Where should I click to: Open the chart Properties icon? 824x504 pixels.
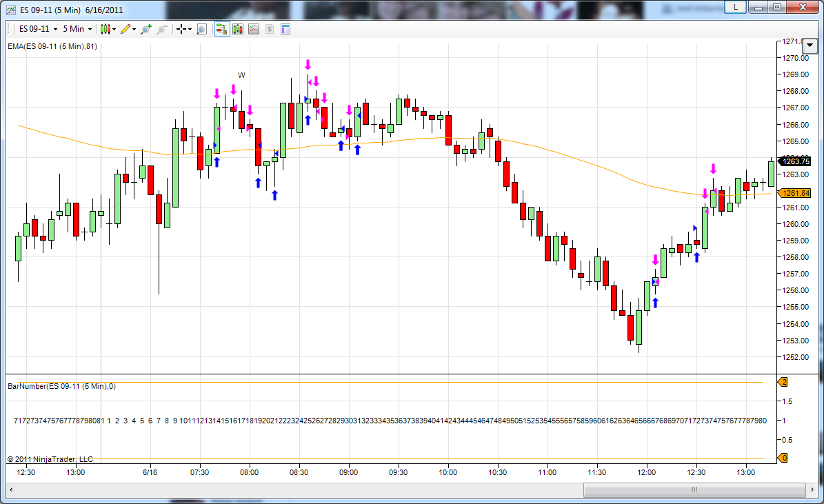(x=285, y=29)
